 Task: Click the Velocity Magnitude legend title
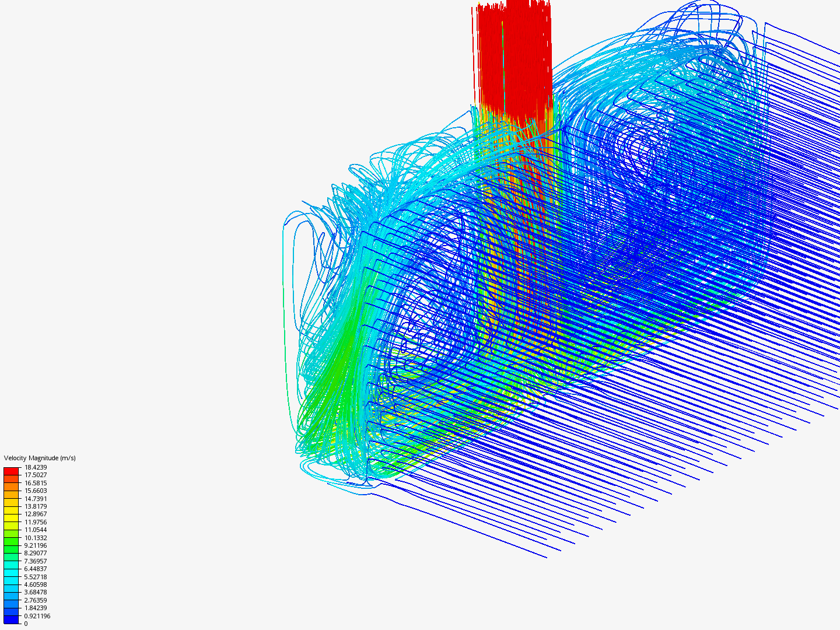[x=39, y=457]
